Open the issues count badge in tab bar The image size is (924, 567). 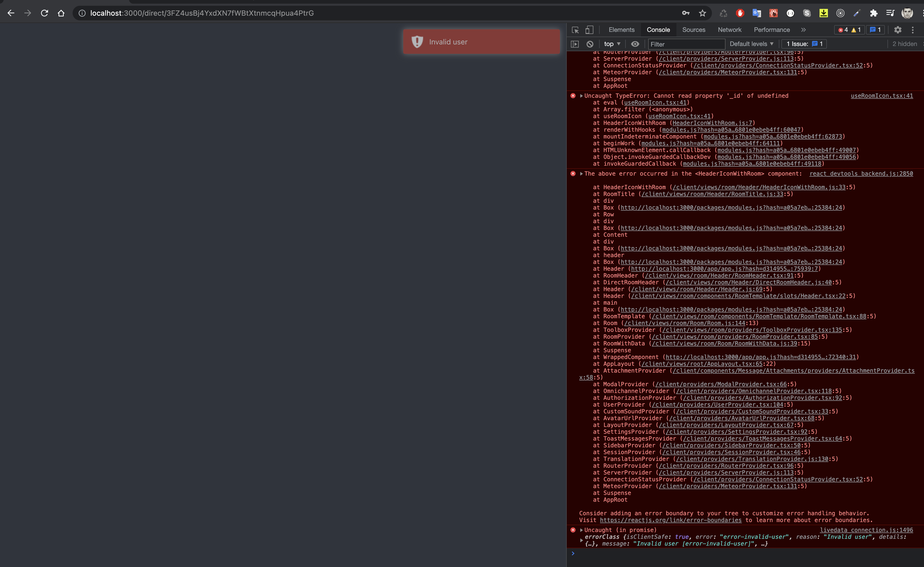coord(875,30)
